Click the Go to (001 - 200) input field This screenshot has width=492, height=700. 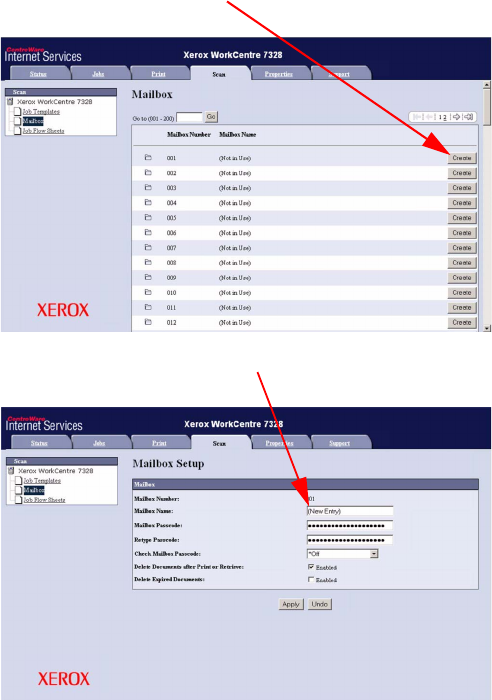(189, 117)
